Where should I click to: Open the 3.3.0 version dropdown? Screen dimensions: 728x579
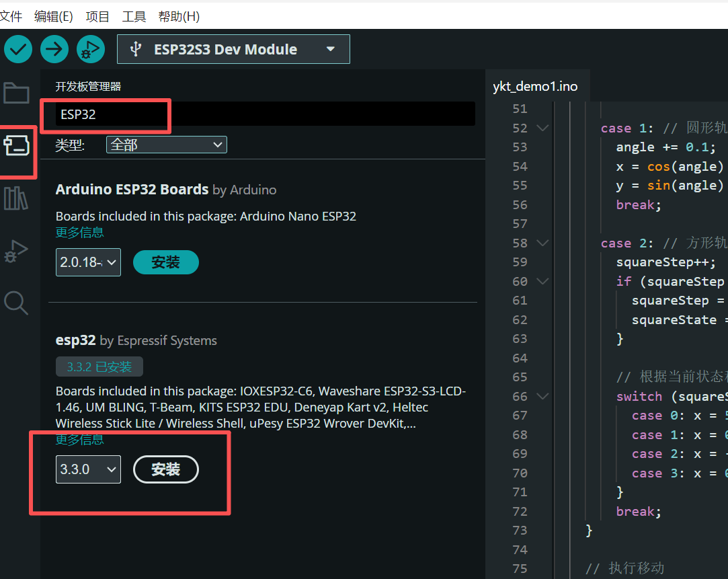[x=88, y=469]
